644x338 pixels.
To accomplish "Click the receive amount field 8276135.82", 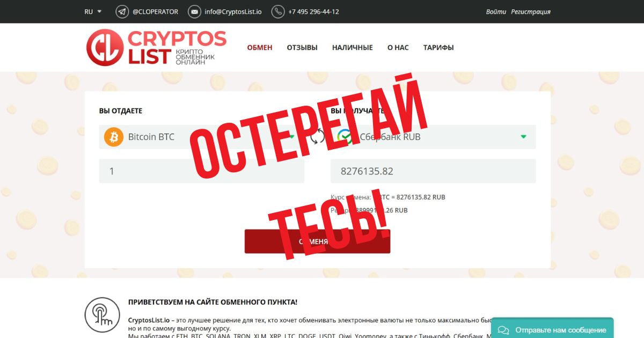I will click(433, 171).
